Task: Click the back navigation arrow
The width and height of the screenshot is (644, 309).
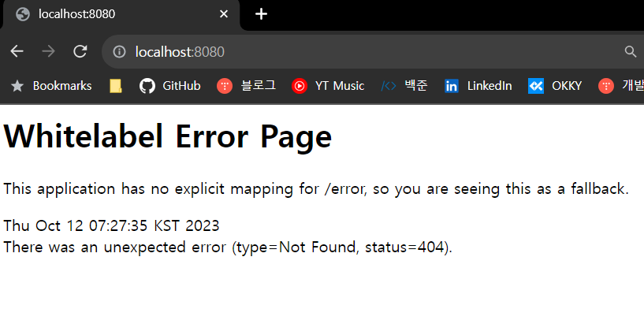Action: coord(17,51)
